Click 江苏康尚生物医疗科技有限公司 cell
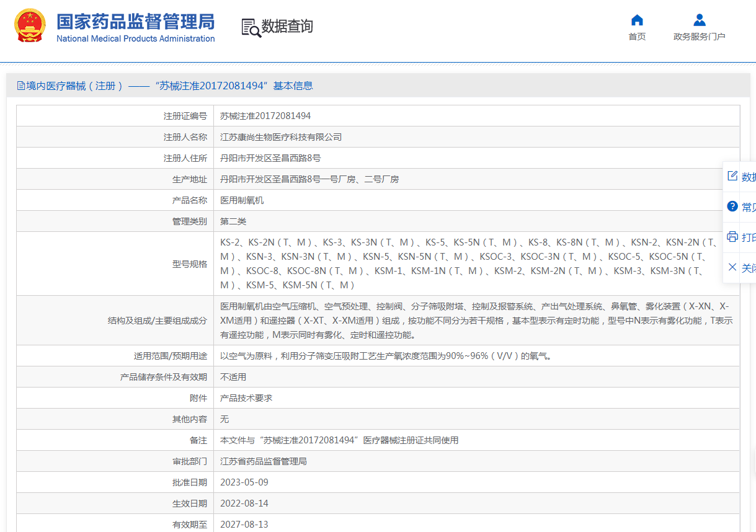This screenshot has width=756, height=532. (477, 137)
